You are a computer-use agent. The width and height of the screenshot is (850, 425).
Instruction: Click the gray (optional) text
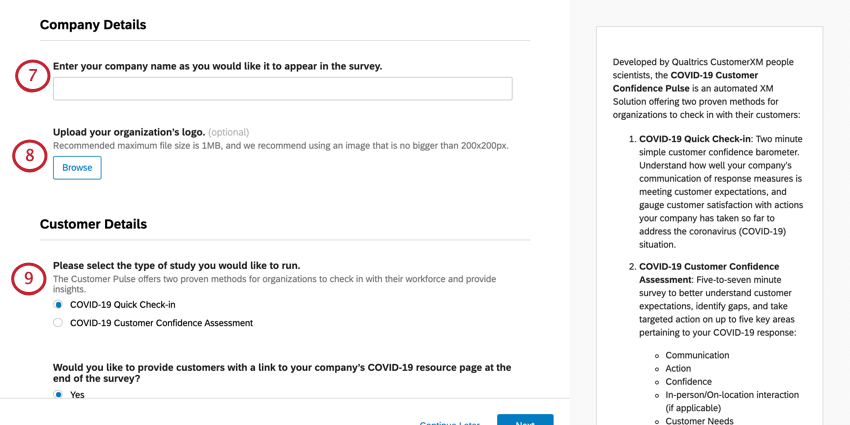coord(229,132)
